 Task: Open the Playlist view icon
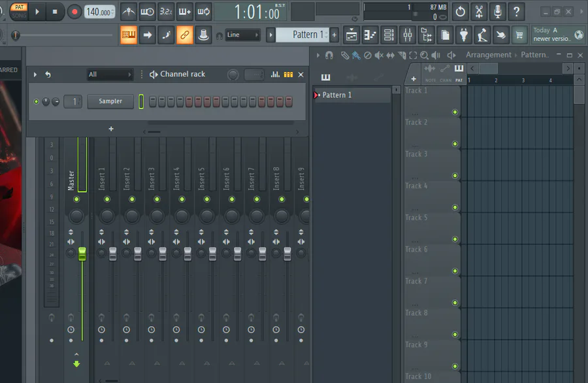coord(351,35)
